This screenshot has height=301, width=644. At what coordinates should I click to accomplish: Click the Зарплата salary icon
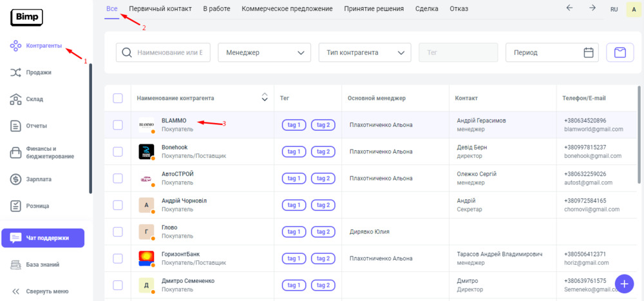click(x=16, y=179)
